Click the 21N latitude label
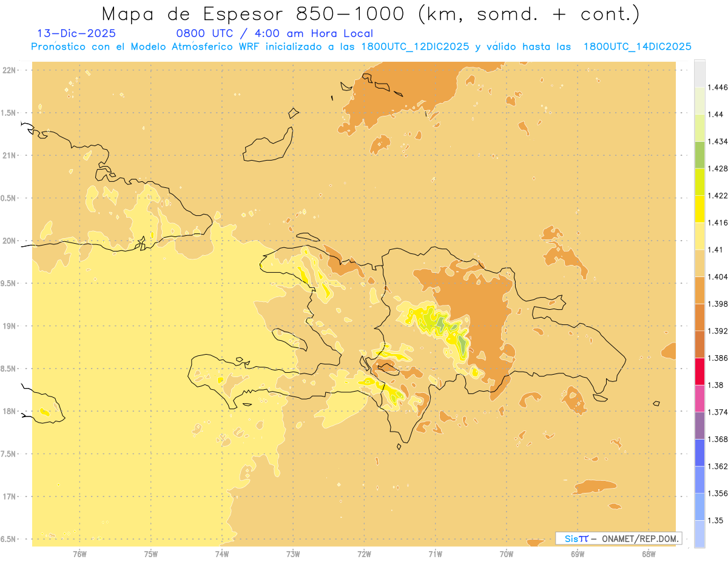Screen dimensions: 728x562 (x=9, y=155)
